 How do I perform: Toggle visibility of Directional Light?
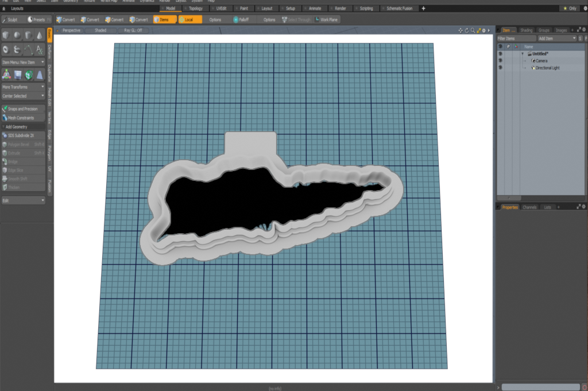pos(500,68)
